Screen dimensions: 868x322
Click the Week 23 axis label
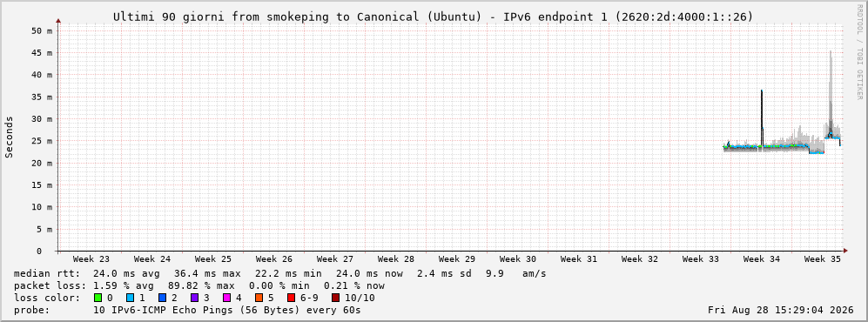point(91,259)
